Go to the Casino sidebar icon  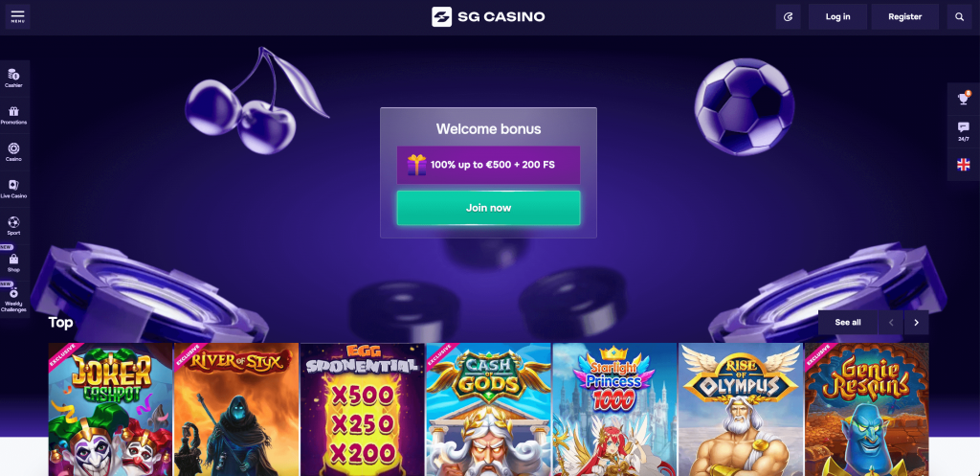click(13, 152)
